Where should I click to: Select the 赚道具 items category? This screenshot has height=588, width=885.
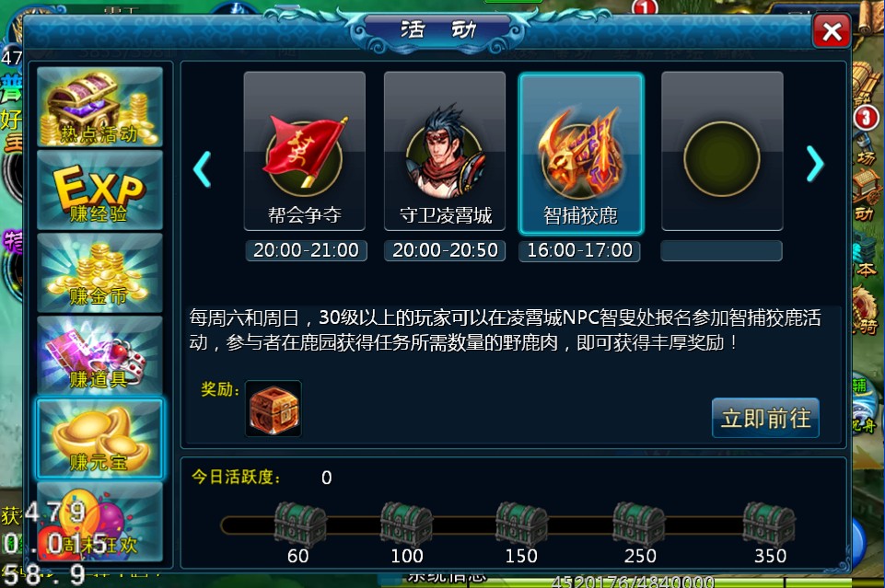tap(99, 355)
